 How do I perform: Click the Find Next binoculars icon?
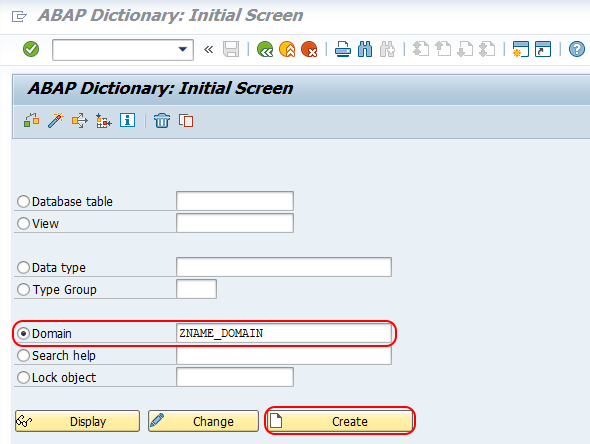coord(387,49)
